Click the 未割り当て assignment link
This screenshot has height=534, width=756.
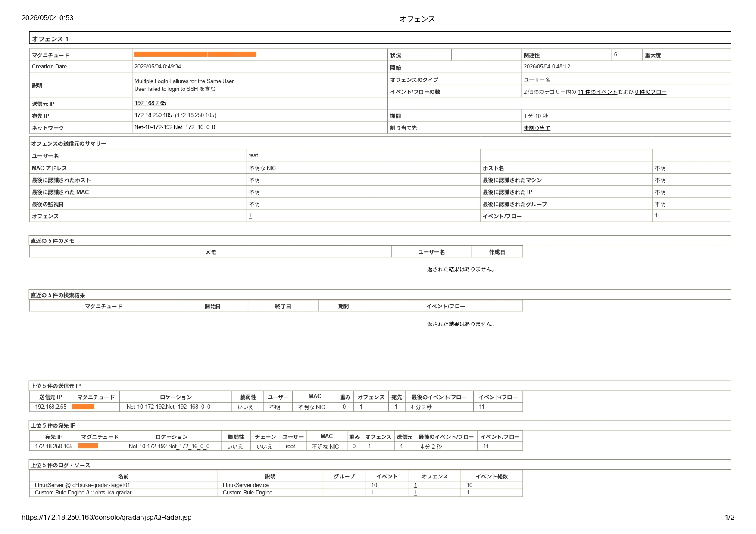[x=537, y=128]
